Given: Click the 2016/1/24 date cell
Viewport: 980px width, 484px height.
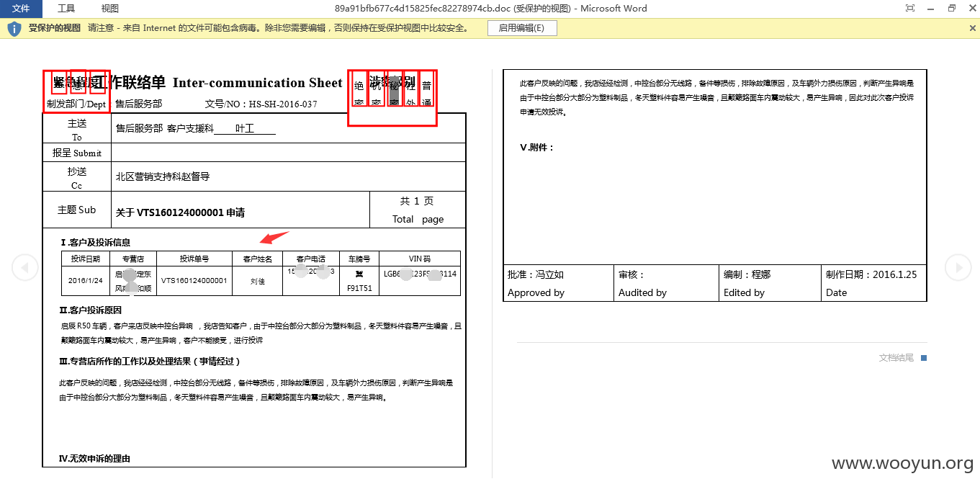Looking at the screenshot, I should (x=86, y=281).
